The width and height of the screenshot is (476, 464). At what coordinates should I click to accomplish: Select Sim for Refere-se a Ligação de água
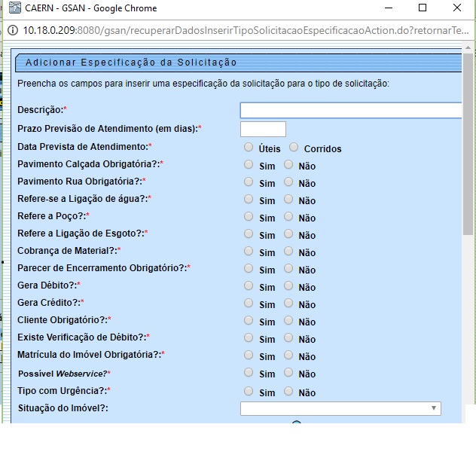(249, 199)
